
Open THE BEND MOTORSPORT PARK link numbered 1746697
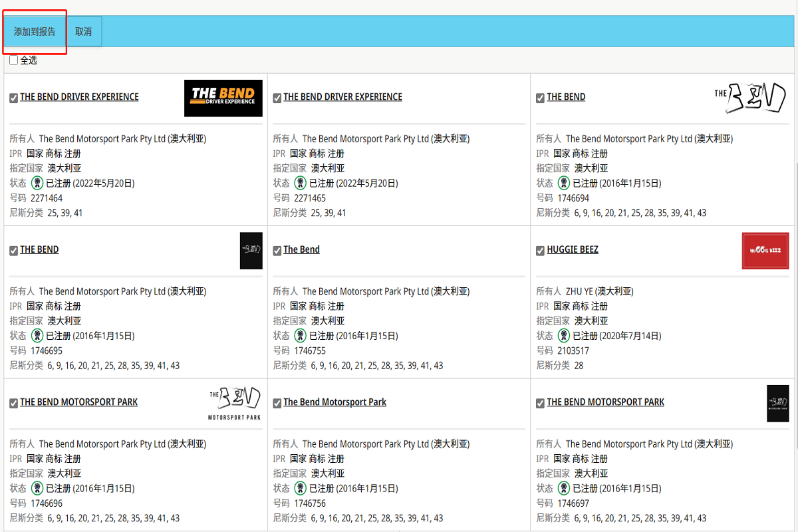(605, 402)
